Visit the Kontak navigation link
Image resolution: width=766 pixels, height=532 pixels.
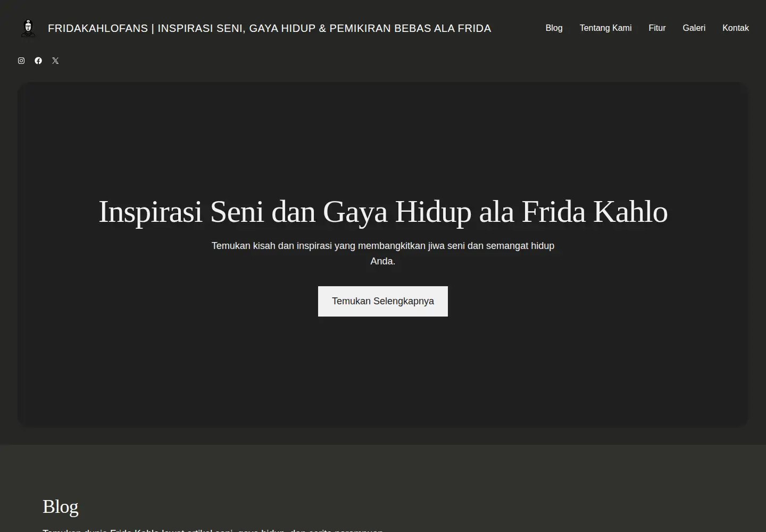point(735,28)
